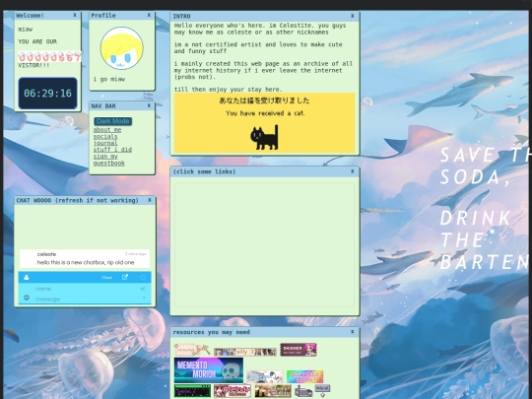Focus the chatbox message field
The height and width of the screenshot is (399, 532).
click(x=87, y=299)
